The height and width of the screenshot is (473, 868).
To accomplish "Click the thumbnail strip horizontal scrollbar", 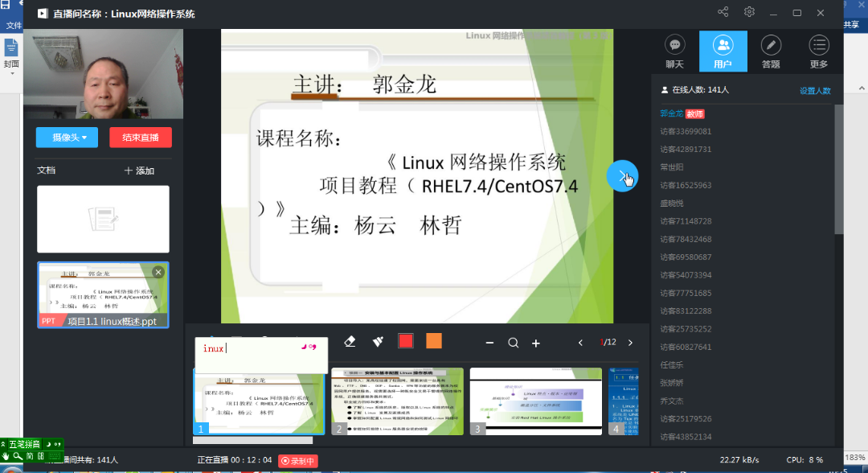I will 253,440.
